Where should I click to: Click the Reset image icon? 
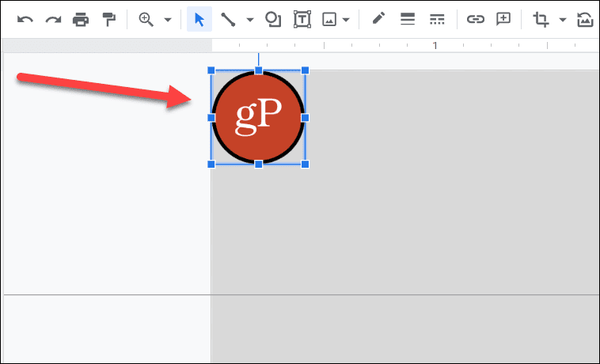click(585, 20)
